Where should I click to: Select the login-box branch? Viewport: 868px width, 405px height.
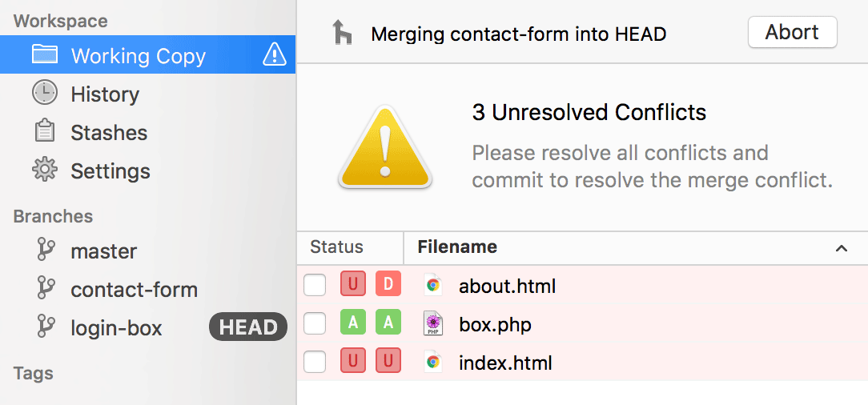point(116,328)
